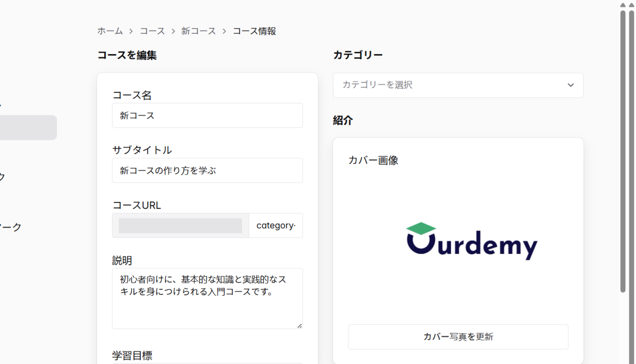Select the highlighted sidebar menu item

(x=28, y=127)
